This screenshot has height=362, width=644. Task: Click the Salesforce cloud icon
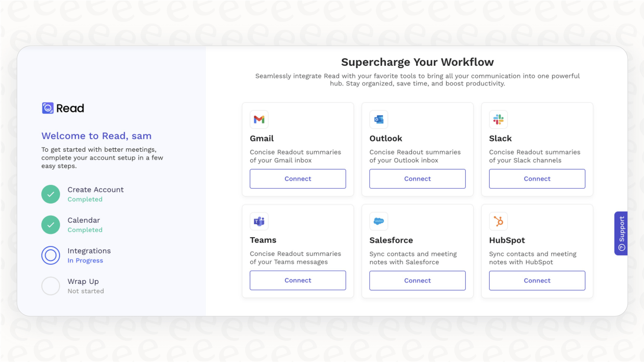coord(378,221)
